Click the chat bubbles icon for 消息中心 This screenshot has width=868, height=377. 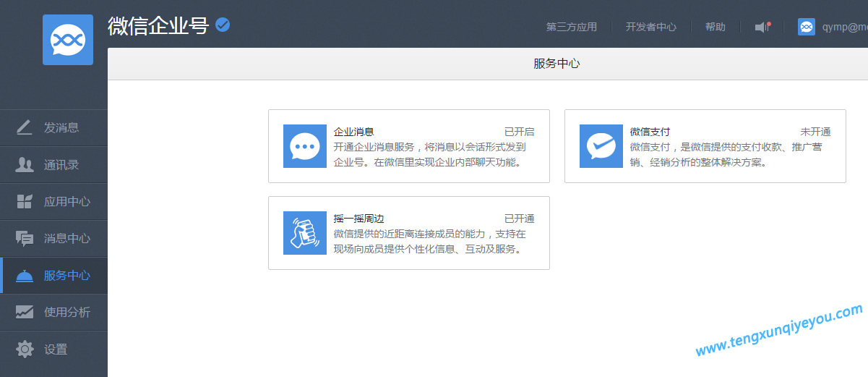(x=25, y=238)
